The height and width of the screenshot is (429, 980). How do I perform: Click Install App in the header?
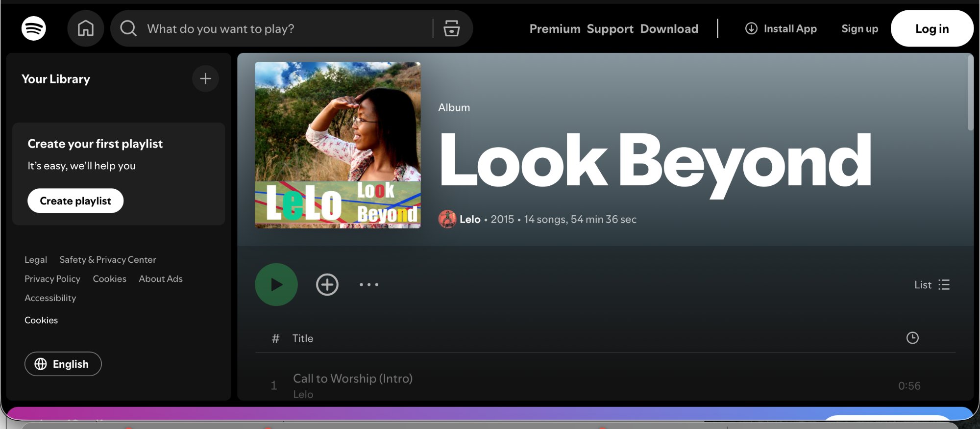click(781, 28)
